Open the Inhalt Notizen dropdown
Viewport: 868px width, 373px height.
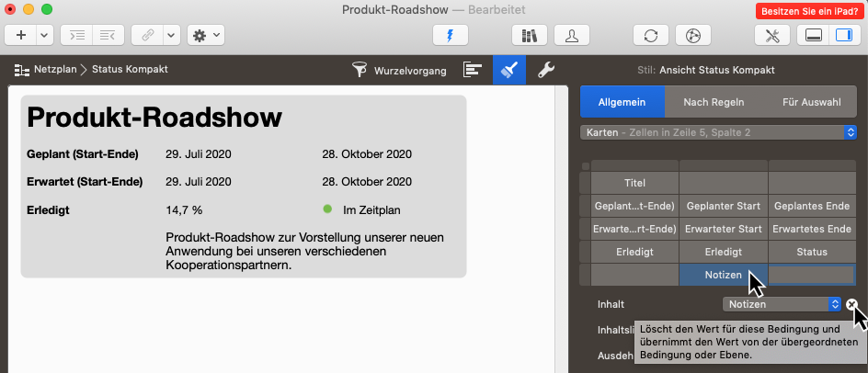782,304
